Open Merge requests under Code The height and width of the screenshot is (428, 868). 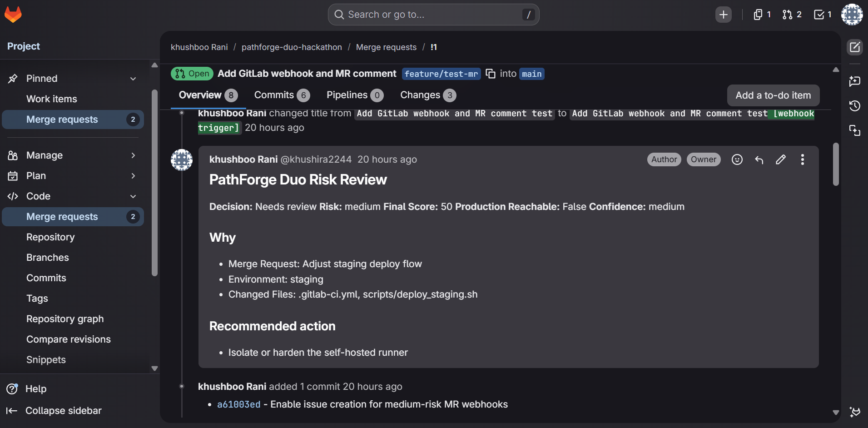[73, 217]
